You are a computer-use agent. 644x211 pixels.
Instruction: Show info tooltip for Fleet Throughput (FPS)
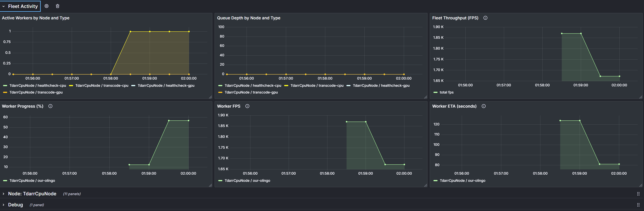pos(485,18)
